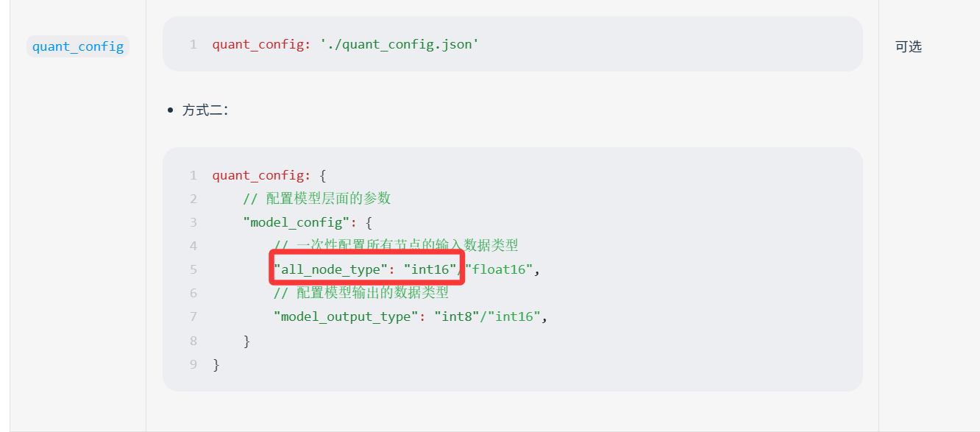Click the "float16" value on line 5
The image size is (980, 432).
pos(499,269)
